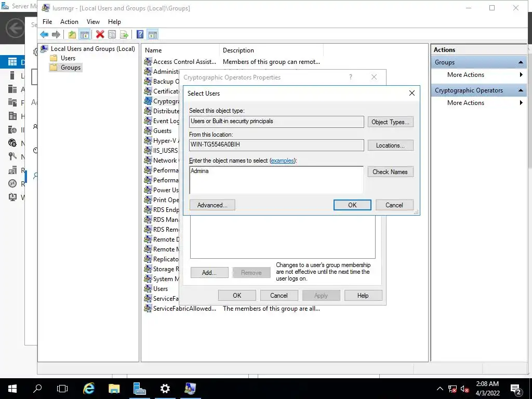Viewport: 532px width, 399px height.
Task: Click the object type field
Action: [276, 122]
